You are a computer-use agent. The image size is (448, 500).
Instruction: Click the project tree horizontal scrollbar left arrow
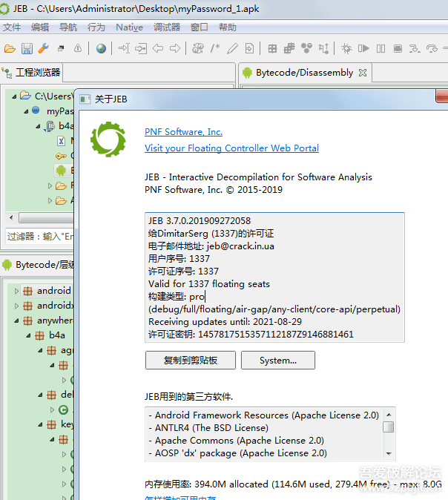coord(11,218)
